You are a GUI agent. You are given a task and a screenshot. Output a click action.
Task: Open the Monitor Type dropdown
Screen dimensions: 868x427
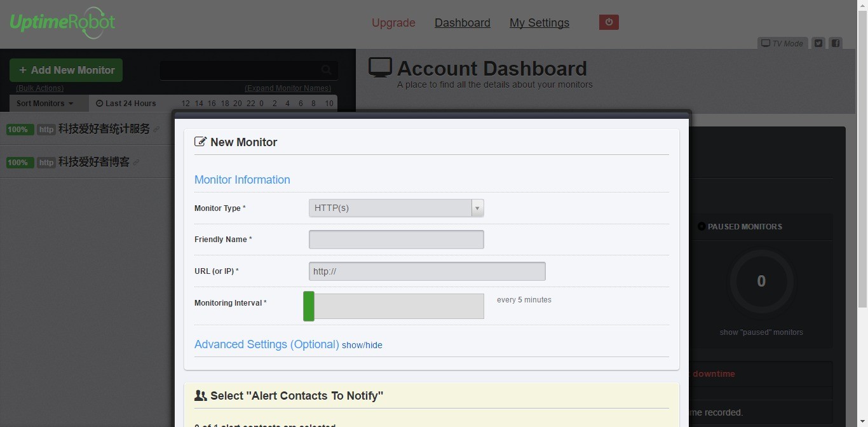(397, 208)
